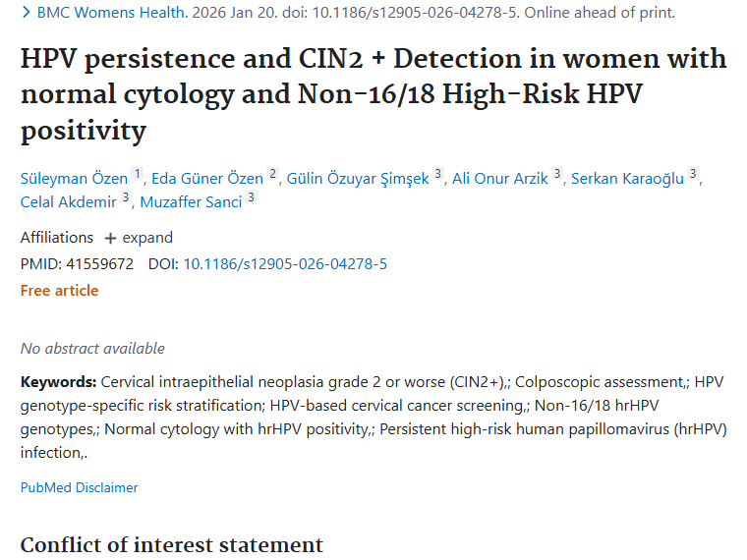This screenshot has height=560, width=747.
Task: Click affiliation superscript 3 after Gülin Özuyar Şimşek
Action: 438,174
